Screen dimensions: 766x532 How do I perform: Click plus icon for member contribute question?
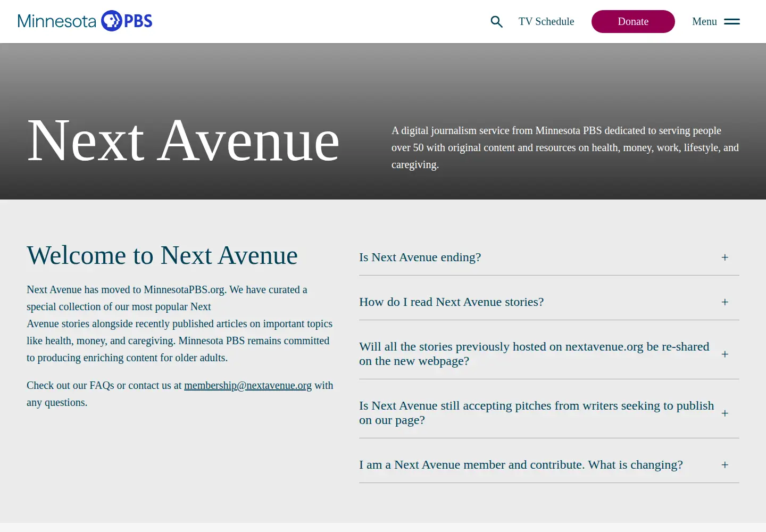725,465
